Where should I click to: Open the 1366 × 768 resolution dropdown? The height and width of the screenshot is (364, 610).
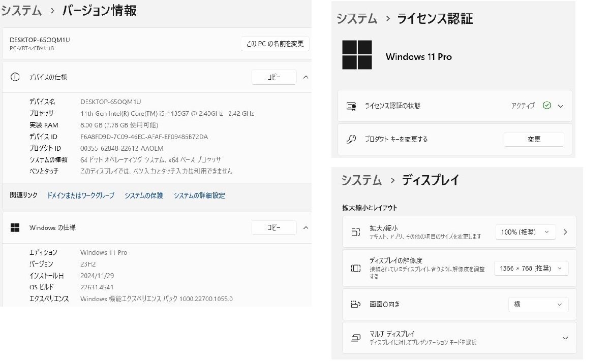(531, 268)
